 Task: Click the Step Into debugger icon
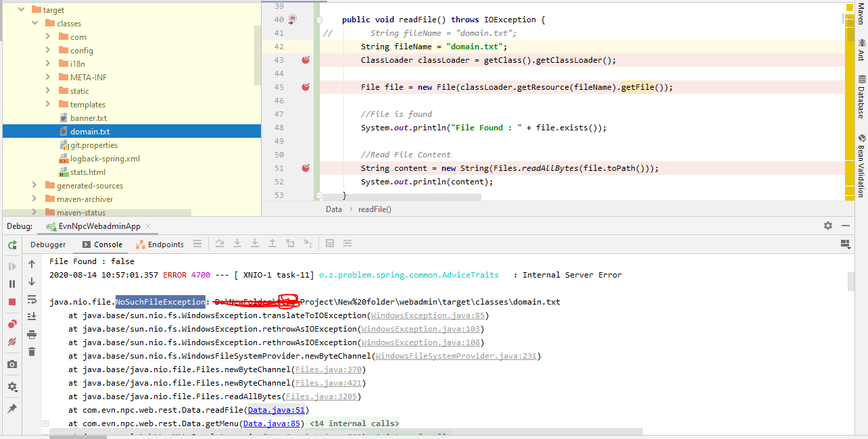coord(237,244)
